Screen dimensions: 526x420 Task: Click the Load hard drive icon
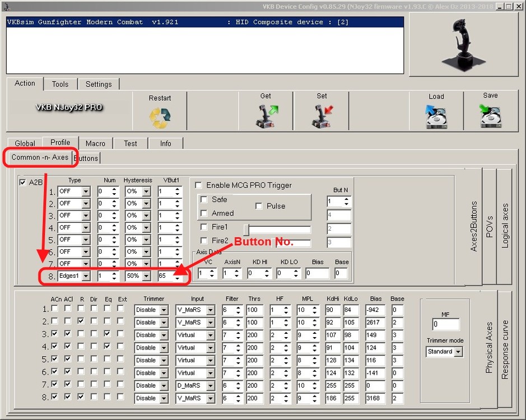(436, 116)
